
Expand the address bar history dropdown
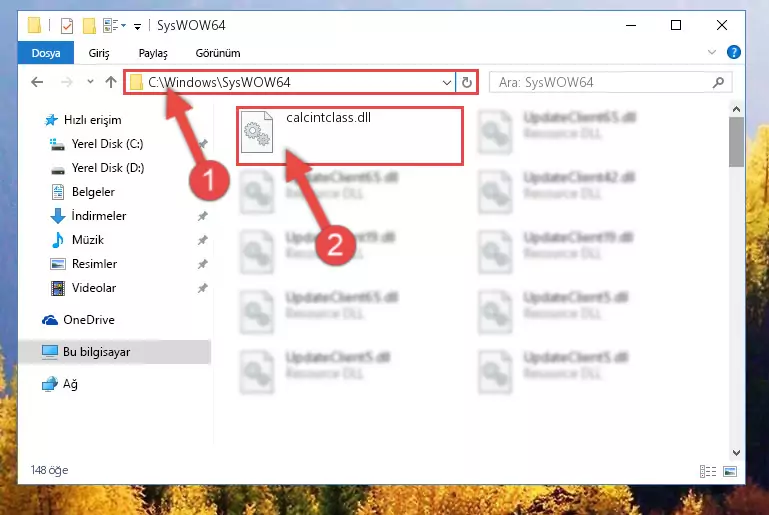coord(446,82)
